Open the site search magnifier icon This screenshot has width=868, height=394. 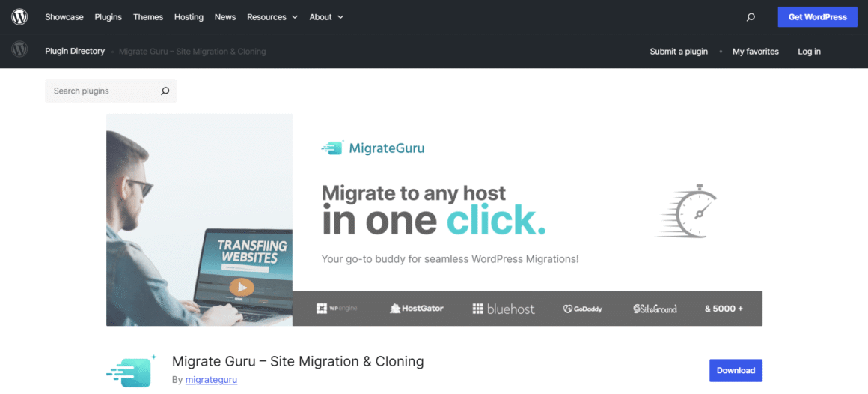pos(751,17)
